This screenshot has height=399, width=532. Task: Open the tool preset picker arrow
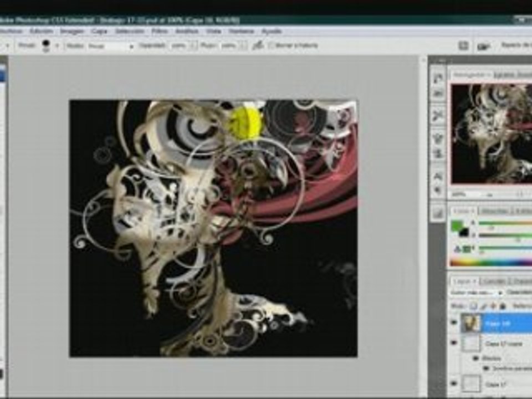click(7, 45)
